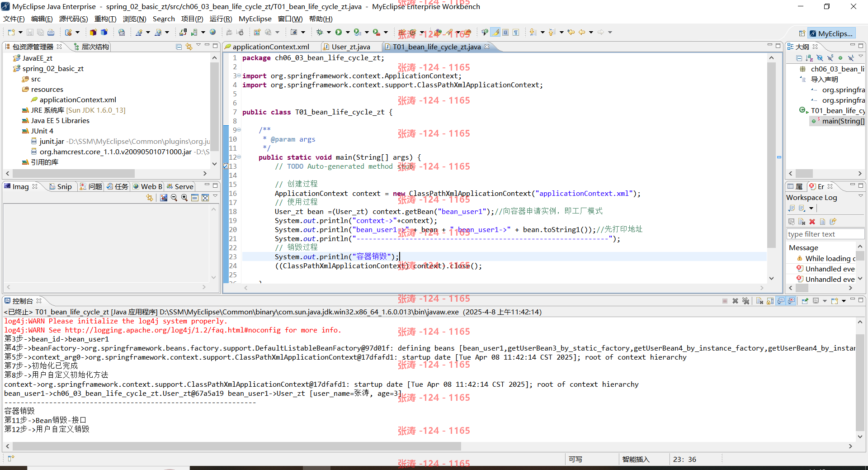Click the green Run button in toolbar
Screen dimensions: 868x470
(x=339, y=32)
